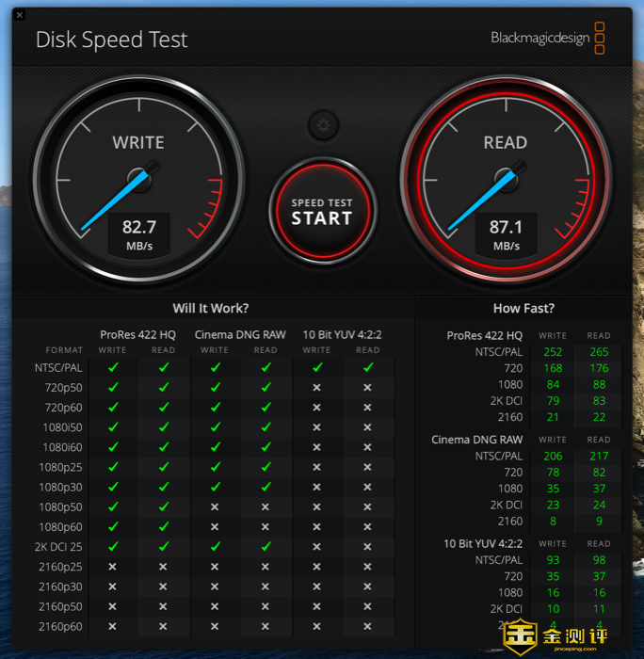Click the WRITE label inside the left gauge
The height and width of the screenshot is (659, 644).
pyautogui.click(x=138, y=142)
